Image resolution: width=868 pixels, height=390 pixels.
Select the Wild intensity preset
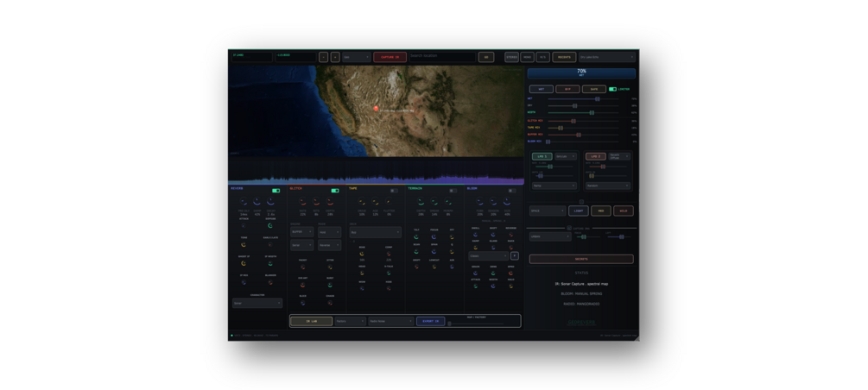click(x=624, y=211)
